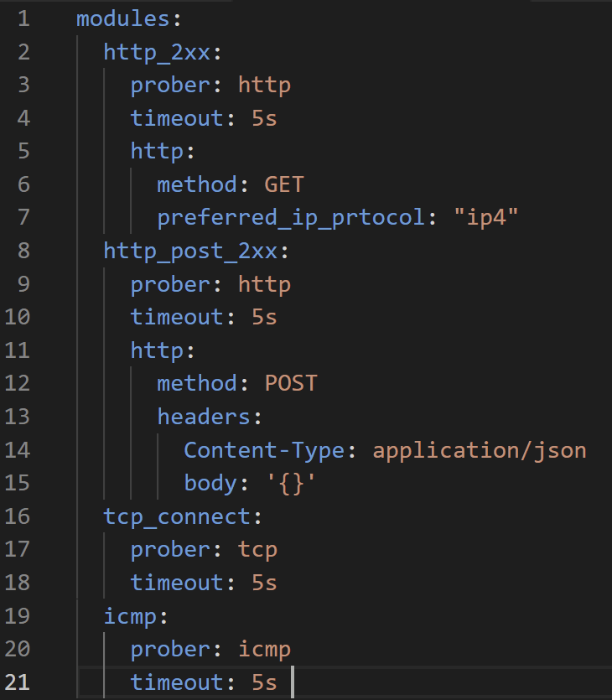This screenshot has height=700, width=612.
Task: Click the "preferred_ip_prtocol" key
Action: coord(291,218)
